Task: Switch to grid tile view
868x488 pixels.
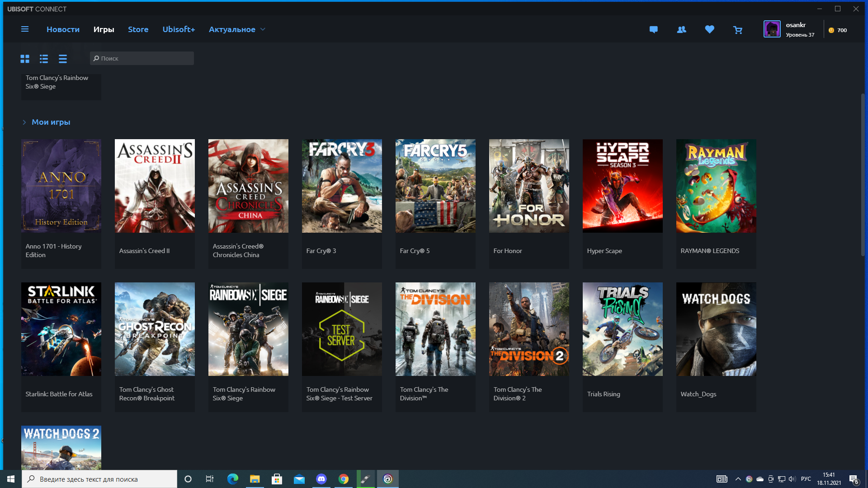Action: coord(25,59)
